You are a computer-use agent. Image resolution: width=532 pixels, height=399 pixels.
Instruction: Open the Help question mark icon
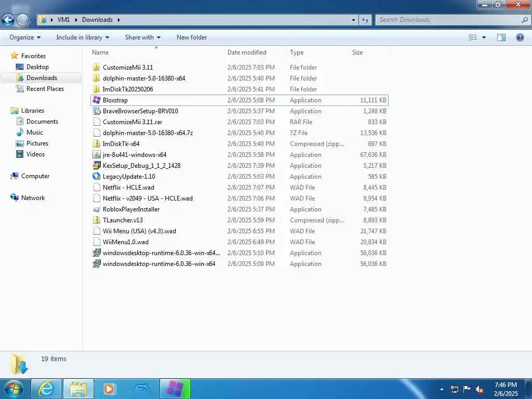click(x=520, y=37)
